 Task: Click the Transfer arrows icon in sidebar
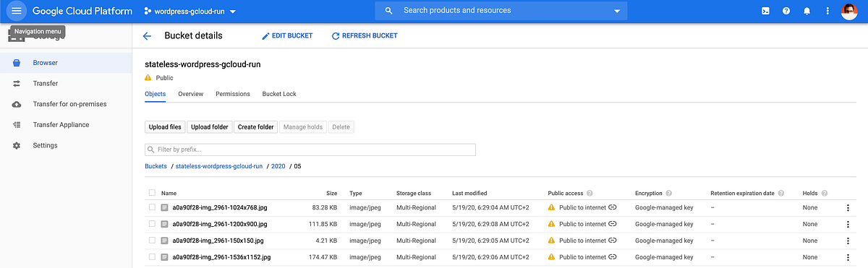(17, 84)
